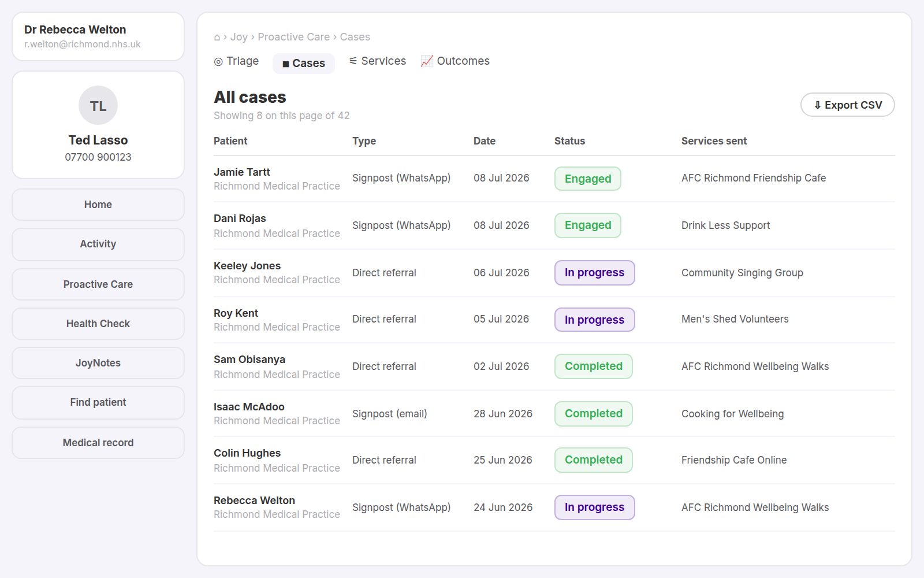Export all cases as CSV
The image size is (924, 578).
(x=847, y=105)
